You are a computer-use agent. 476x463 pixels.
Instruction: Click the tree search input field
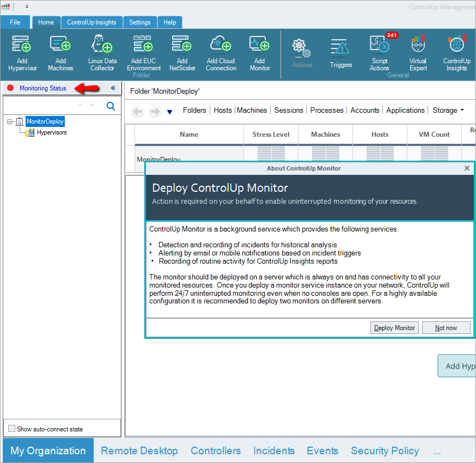point(39,106)
